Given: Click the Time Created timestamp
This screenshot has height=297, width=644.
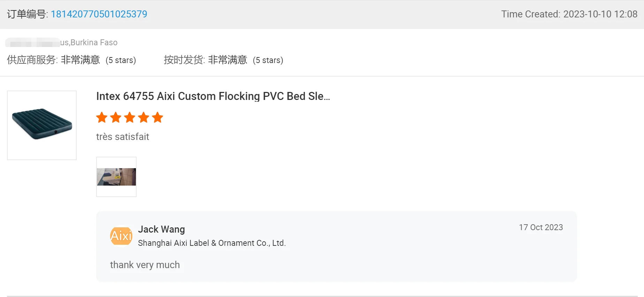Looking at the screenshot, I should pos(569,14).
